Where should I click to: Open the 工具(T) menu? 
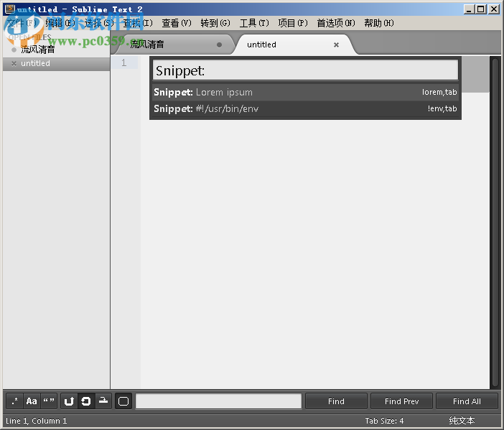pos(254,23)
